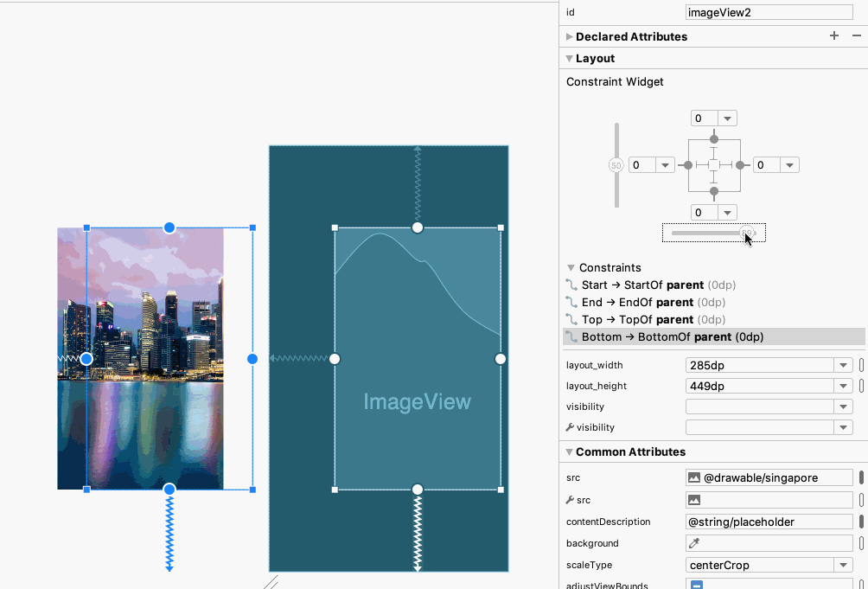The width and height of the screenshot is (868, 589).
Task: Click the id field showing imageView2
Action: pyautogui.click(x=768, y=11)
